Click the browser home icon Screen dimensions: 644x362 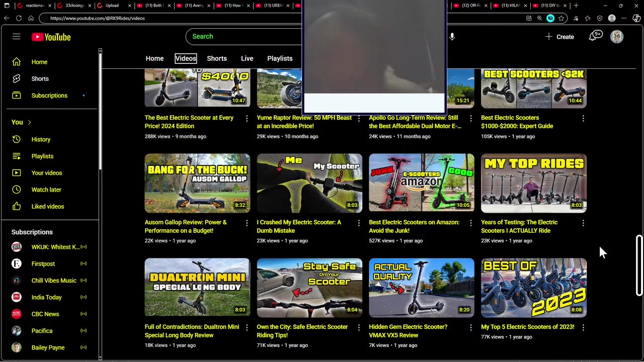point(31,18)
